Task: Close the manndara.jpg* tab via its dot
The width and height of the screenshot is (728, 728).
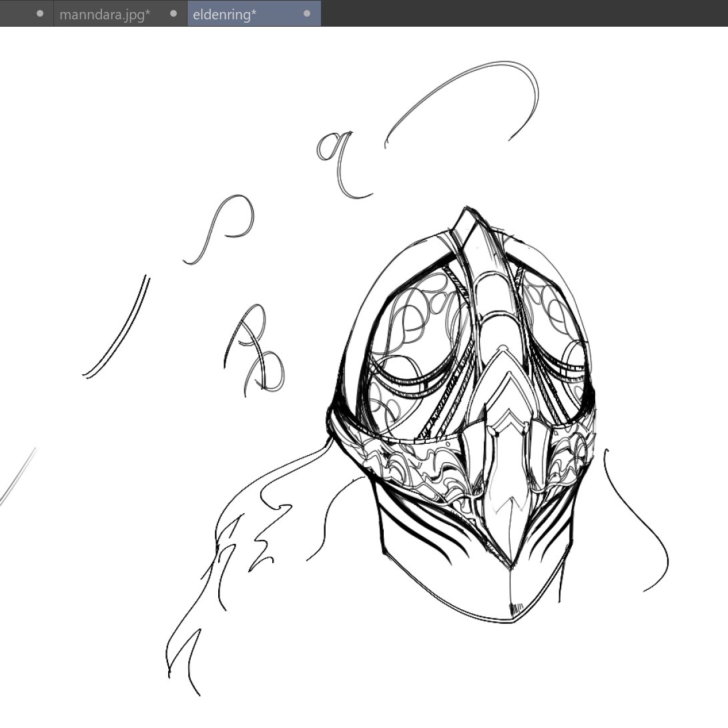Action: click(173, 13)
